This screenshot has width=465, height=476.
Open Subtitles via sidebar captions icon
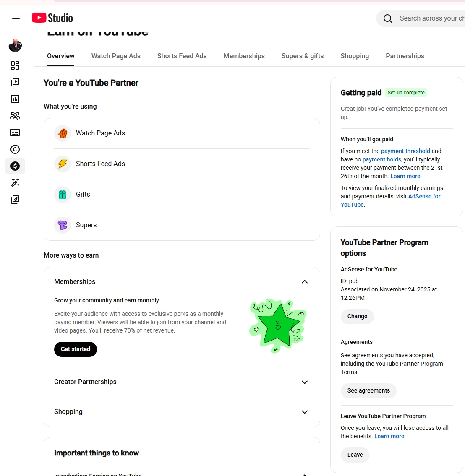[15, 133]
